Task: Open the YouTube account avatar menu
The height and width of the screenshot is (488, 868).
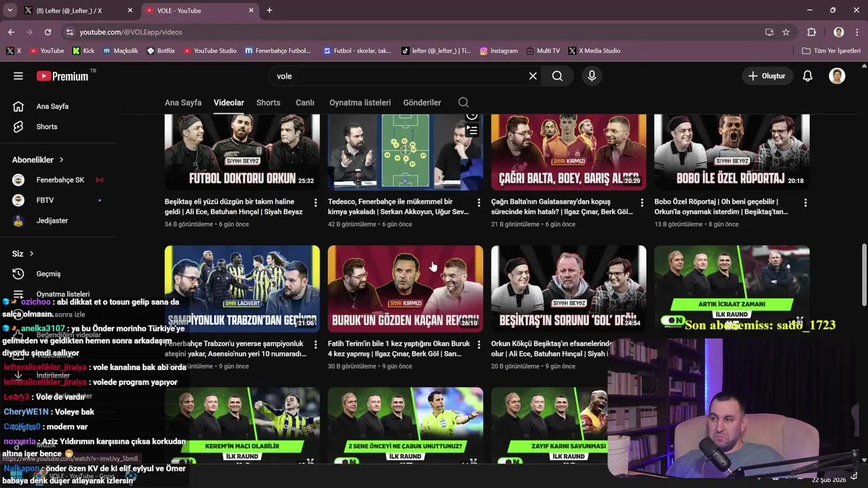Action: (x=837, y=76)
